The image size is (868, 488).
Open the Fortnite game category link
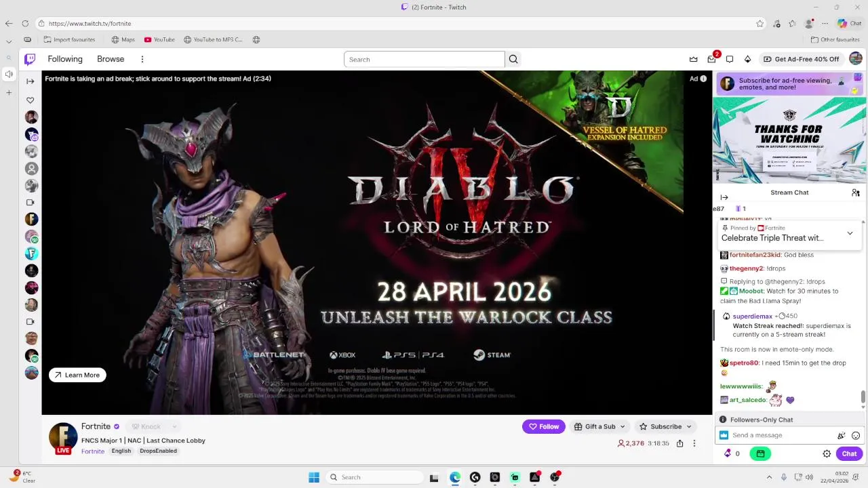point(93,451)
